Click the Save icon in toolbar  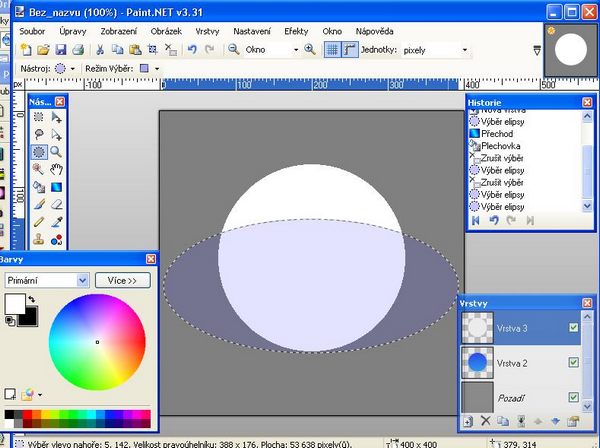pyautogui.click(x=60, y=49)
